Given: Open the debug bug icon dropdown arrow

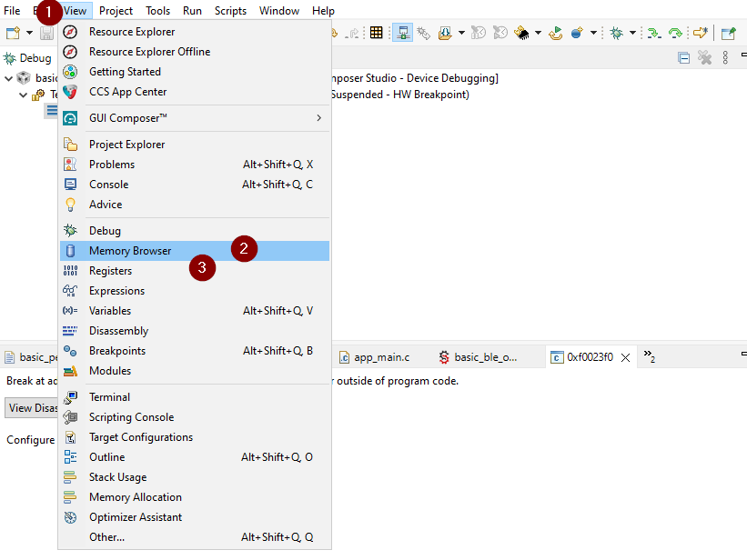Looking at the screenshot, I should tap(633, 33).
